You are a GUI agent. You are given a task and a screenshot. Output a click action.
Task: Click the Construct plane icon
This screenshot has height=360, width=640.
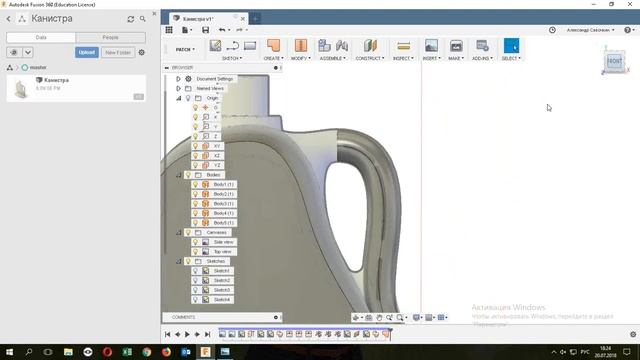coord(370,46)
